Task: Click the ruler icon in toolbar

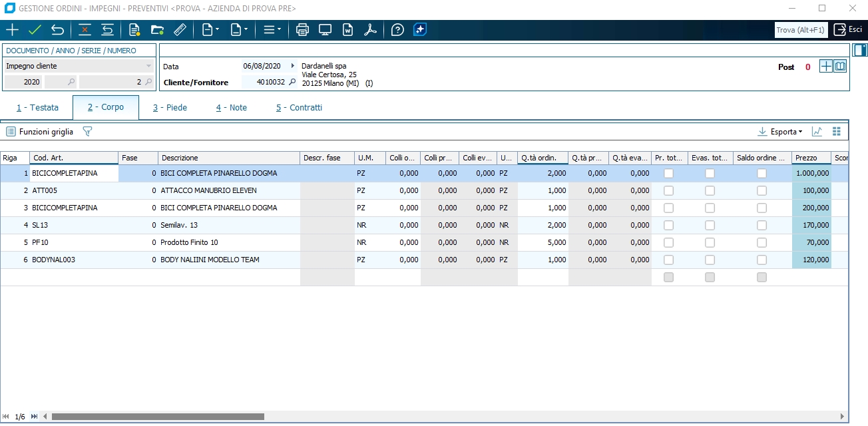Action: pyautogui.click(x=179, y=30)
